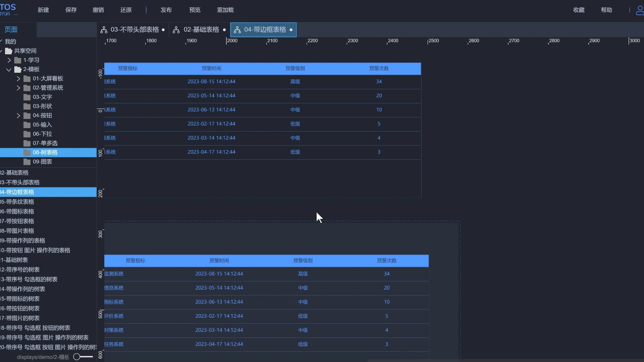
Task: Click 发布 in the top menu
Action: (x=166, y=10)
